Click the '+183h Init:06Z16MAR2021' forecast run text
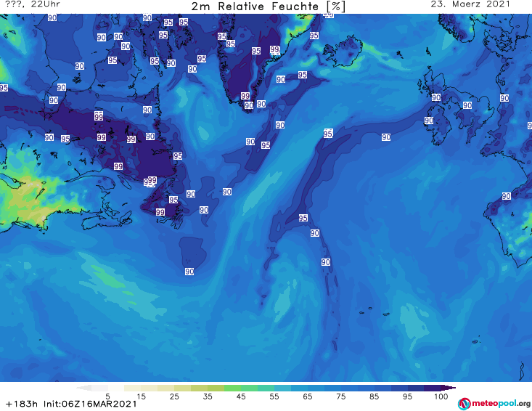The width and height of the screenshot is (532, 411). [71, 404]
